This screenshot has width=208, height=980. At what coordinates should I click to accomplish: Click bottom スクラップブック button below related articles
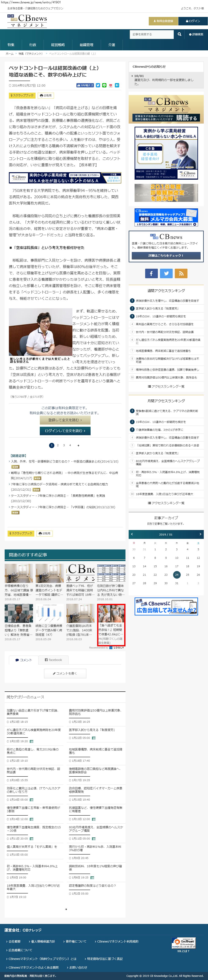[x=21, y=533]
